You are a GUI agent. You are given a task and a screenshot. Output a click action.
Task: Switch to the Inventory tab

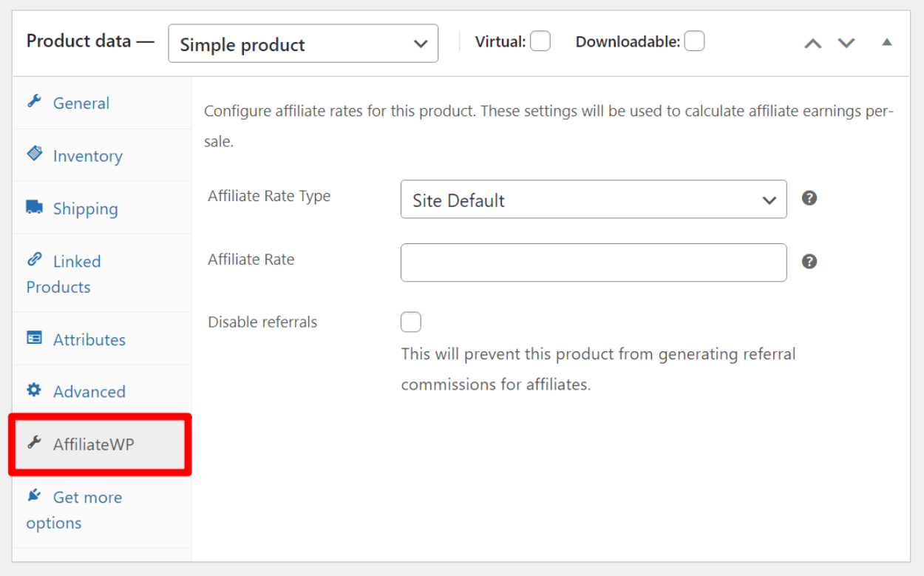(87, 156)
